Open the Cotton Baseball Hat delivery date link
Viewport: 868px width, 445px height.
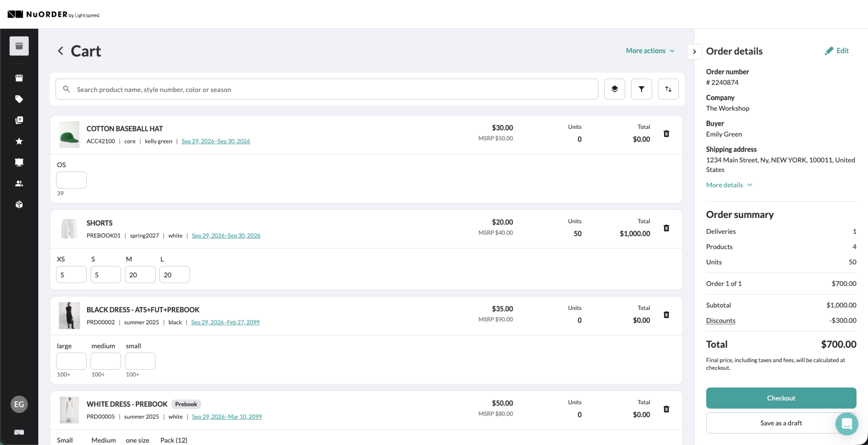tap(216, 141)
